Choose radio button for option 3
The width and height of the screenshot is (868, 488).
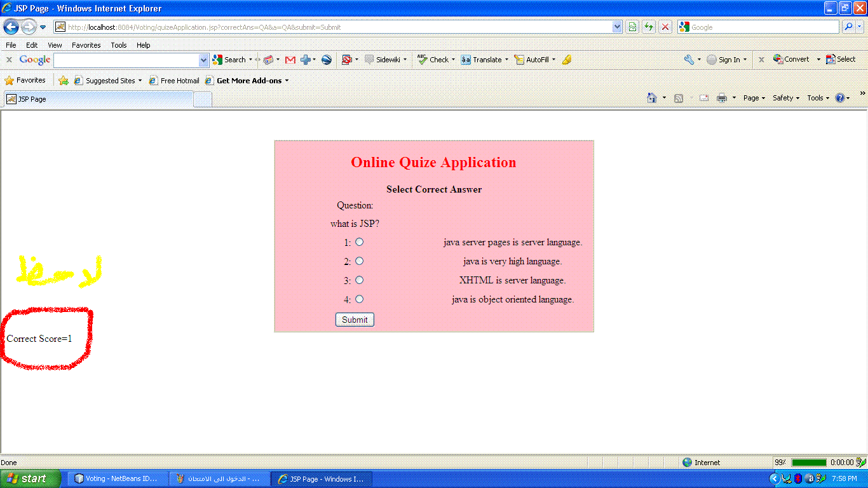(360, 280)
